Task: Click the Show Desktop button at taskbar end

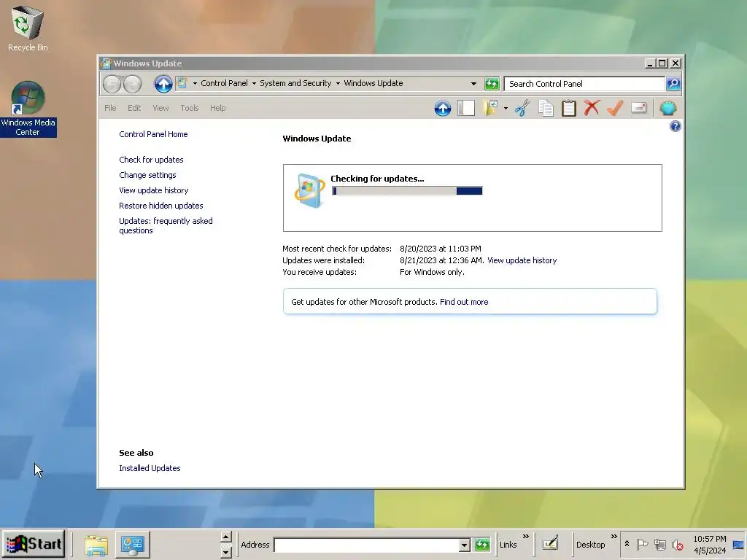Action: click(x=738, y=545)
